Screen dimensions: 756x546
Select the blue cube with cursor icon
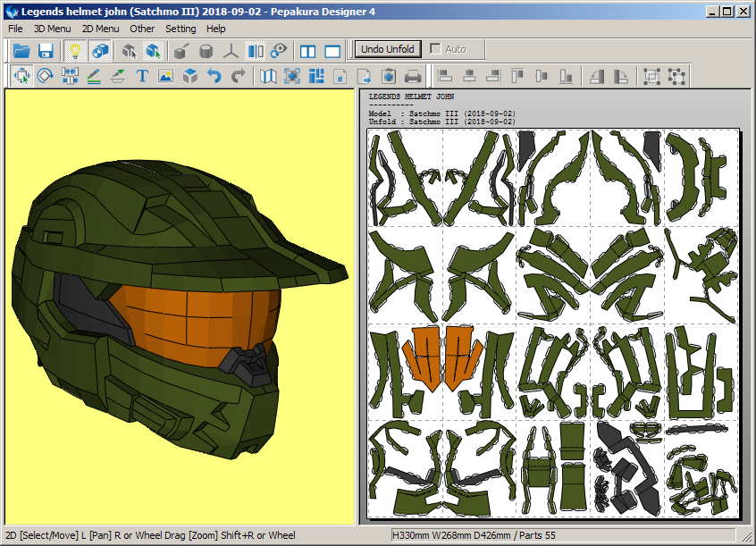point(154,51)
